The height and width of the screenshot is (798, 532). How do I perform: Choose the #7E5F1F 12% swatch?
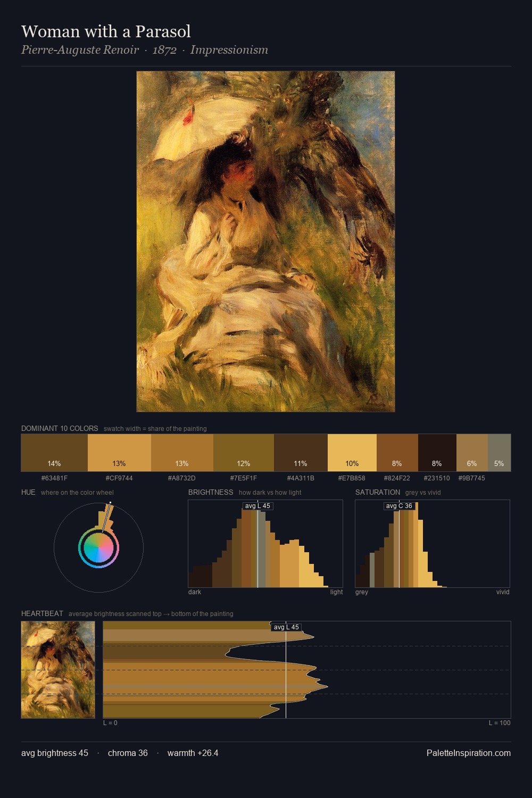coord(244,453)
